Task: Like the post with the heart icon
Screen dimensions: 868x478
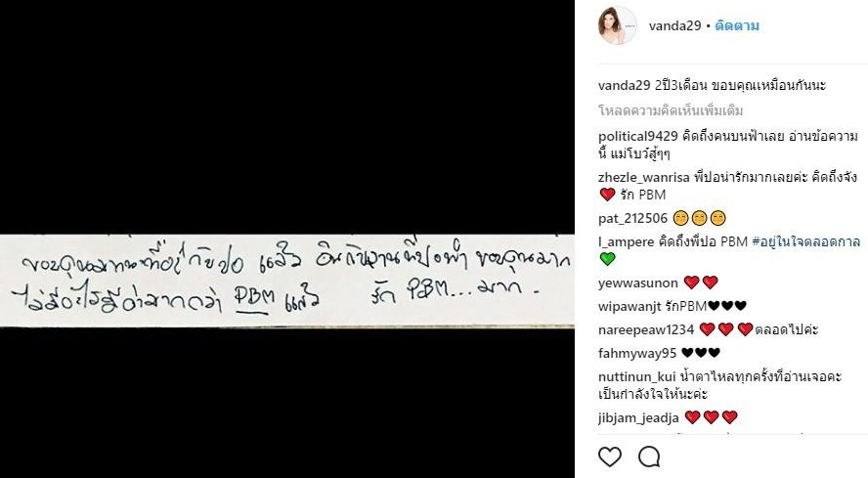Action: pos(610,456)
